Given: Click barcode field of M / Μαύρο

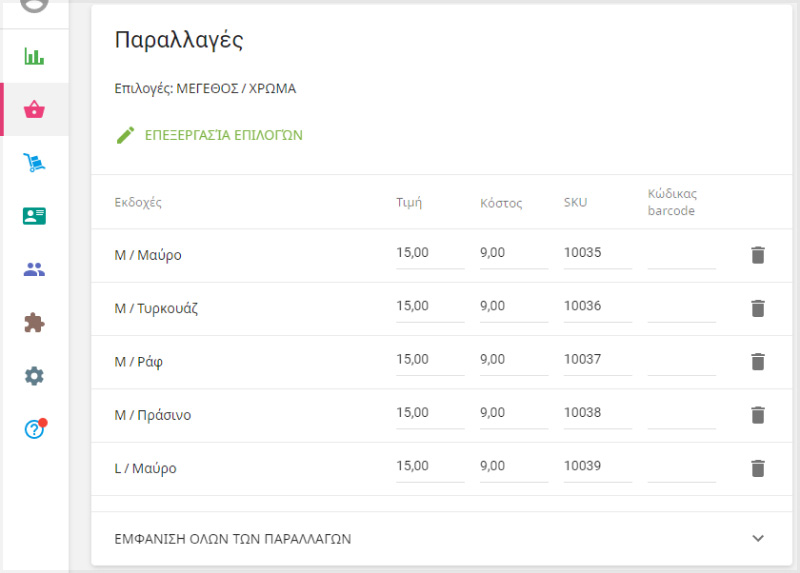Looking at the screenshot, I should 682,254.
